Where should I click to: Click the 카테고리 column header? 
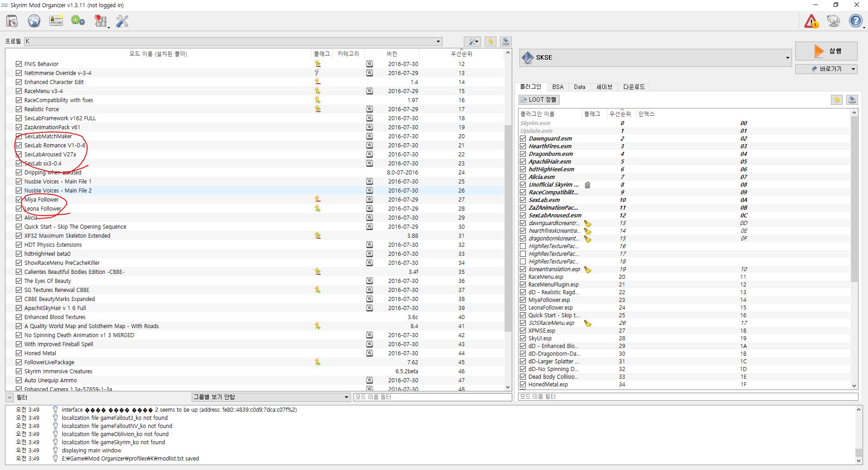click(349, 54)
